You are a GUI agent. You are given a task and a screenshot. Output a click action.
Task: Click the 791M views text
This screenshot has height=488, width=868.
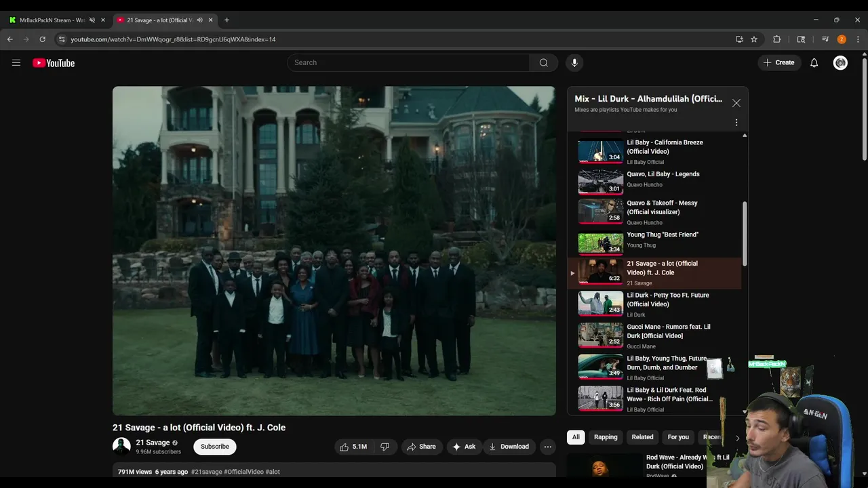(135, 472)
